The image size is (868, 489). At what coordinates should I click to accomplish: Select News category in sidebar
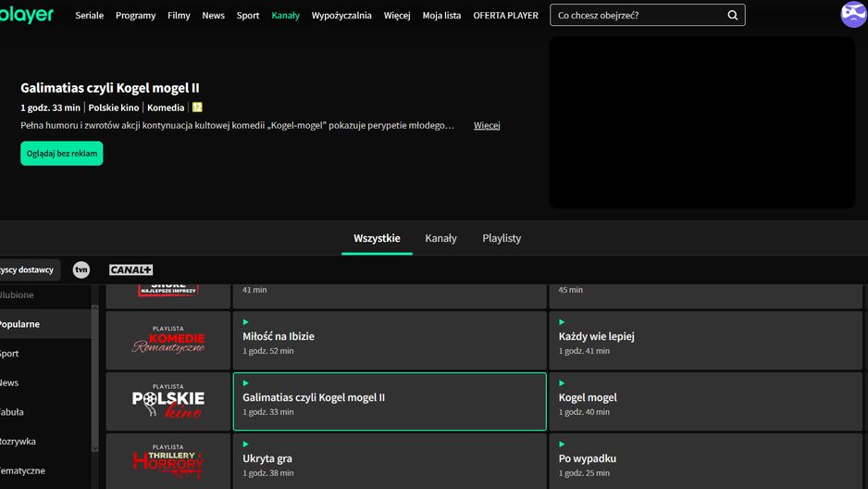coord(45,382)
